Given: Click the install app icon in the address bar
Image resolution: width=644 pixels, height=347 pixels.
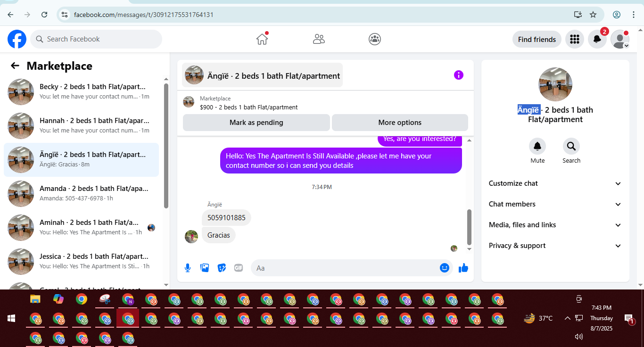Looking at the screenshot, I should 578,15.
